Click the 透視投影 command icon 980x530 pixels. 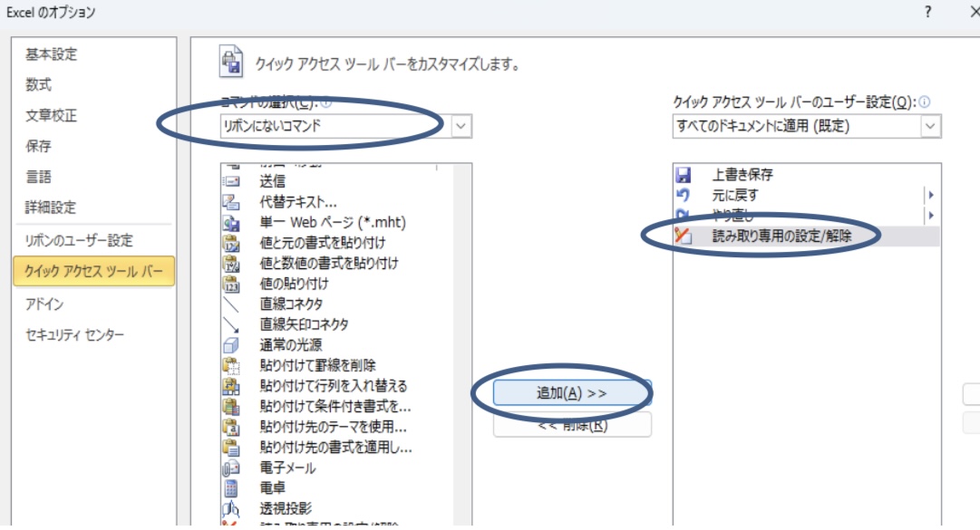(230, 509)
